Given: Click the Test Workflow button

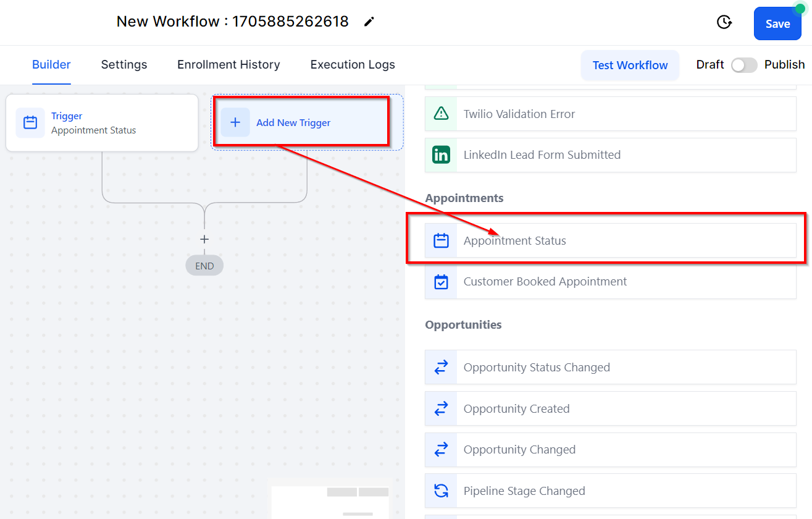Looking at the screenshot, I should pyautogui.click(x=630, y=65).
